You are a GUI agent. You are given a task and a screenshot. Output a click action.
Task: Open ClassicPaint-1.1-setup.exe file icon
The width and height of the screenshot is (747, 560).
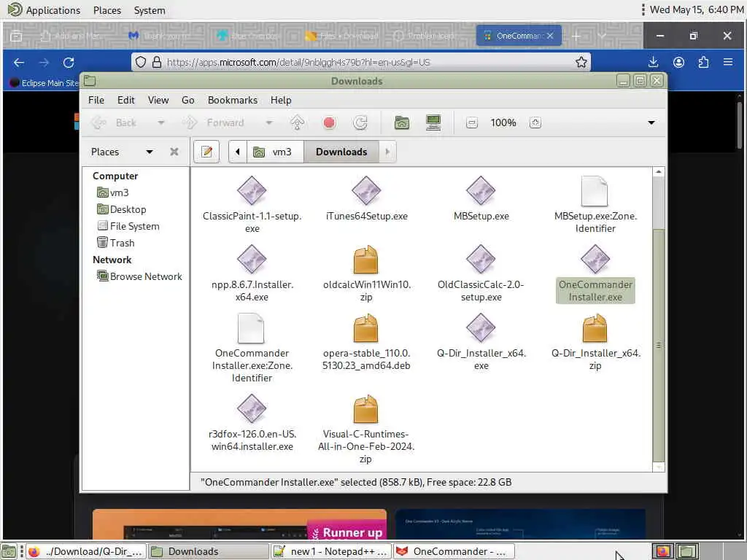point(252,191)
